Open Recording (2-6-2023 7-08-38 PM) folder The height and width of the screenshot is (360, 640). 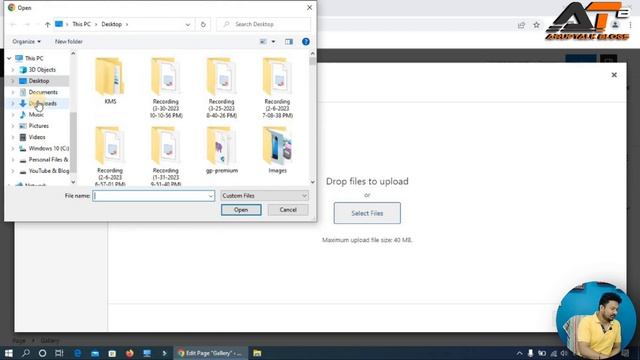point(277,88)
